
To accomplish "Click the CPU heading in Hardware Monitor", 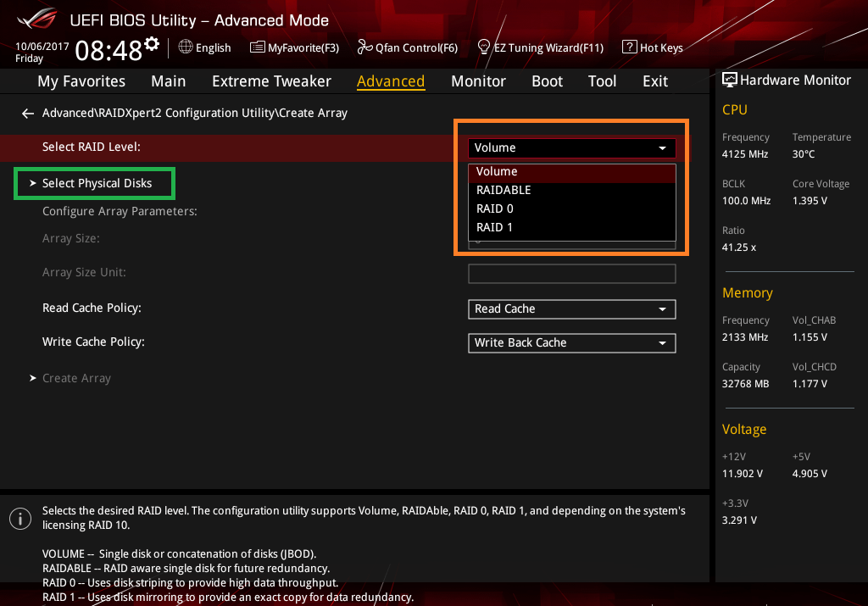I will [735, 109].
